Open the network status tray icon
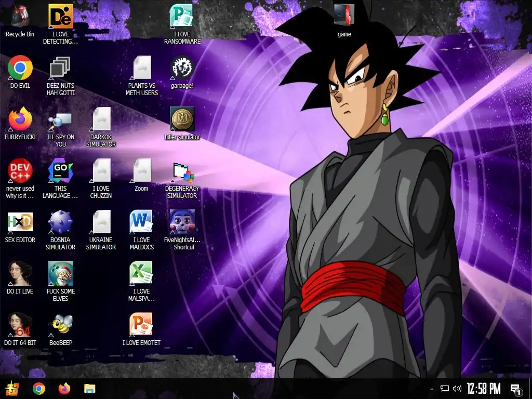This screenshot has height=399, width=532. tap(445, 389)
